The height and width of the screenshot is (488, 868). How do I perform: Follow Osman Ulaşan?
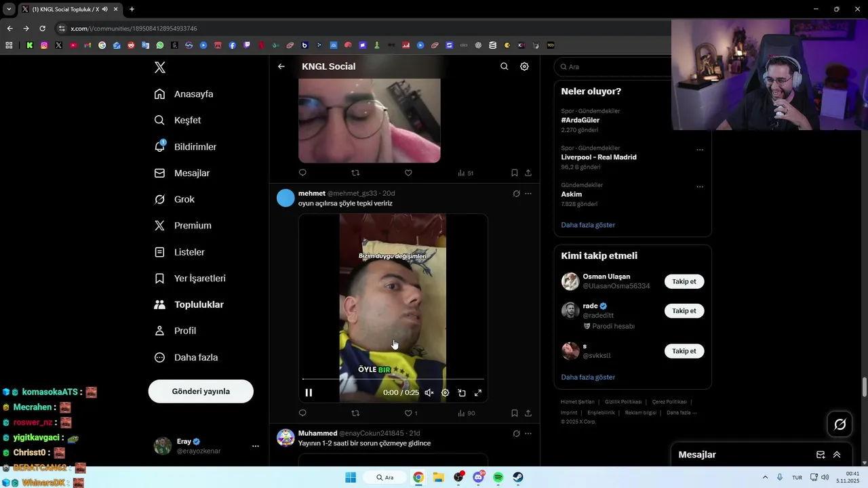(684, 281)
